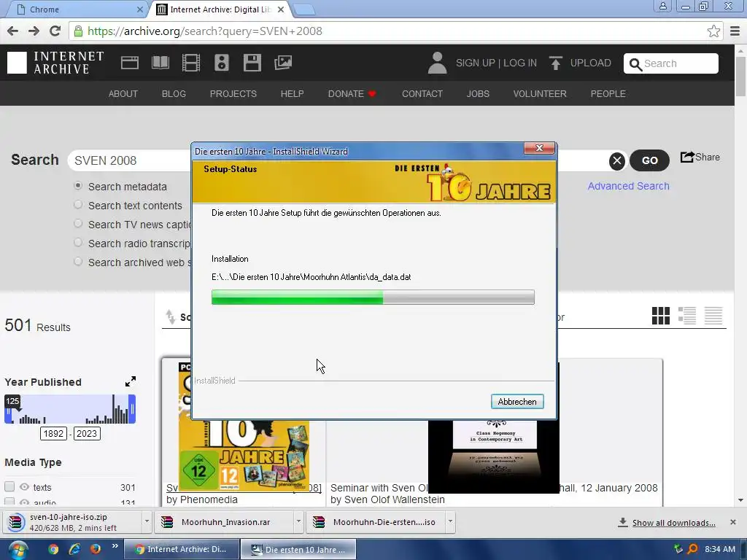Screen dimensions: 747x560
Task: Click the upload arrow icon
Action: [x=555, y=63]
